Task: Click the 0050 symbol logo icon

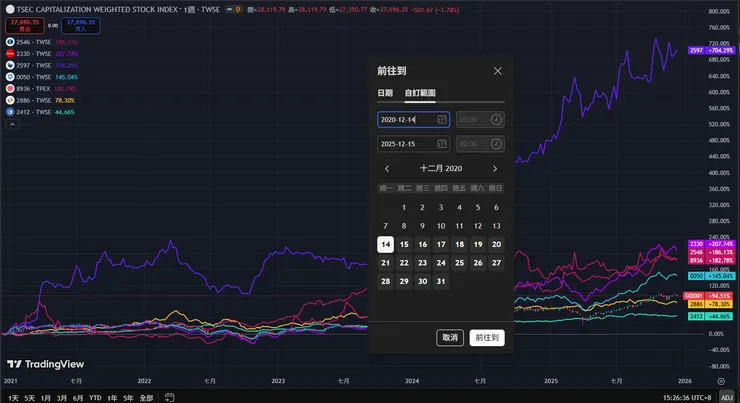Action: tap(10, 77)
